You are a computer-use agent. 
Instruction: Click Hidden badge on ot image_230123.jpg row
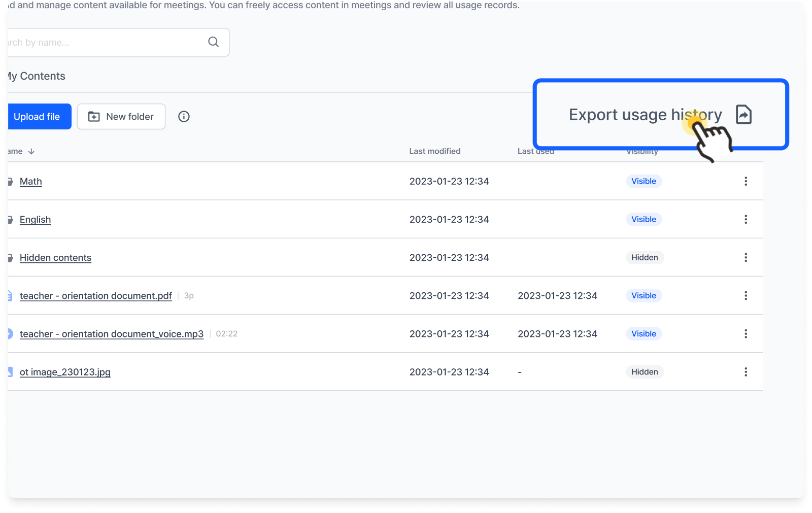[645, 372]
